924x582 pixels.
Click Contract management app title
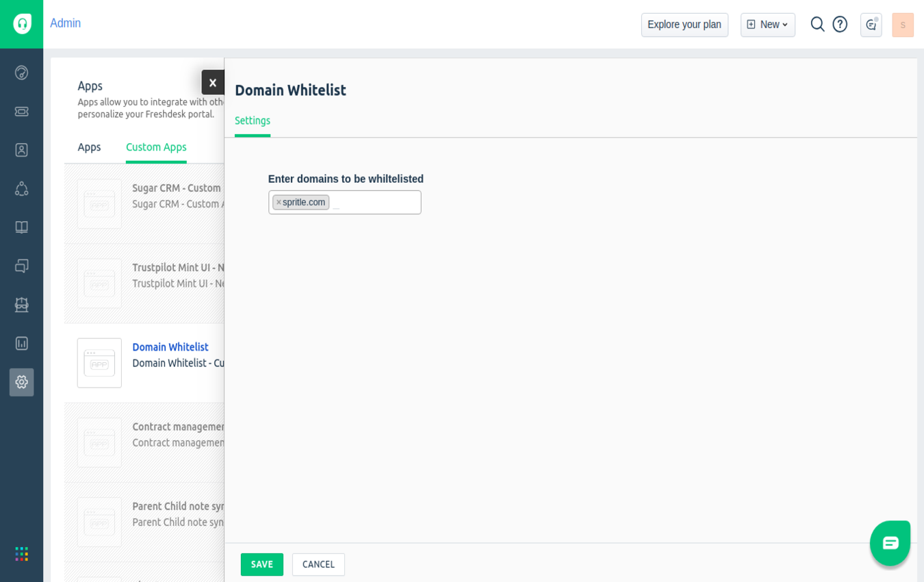point(178,427)
